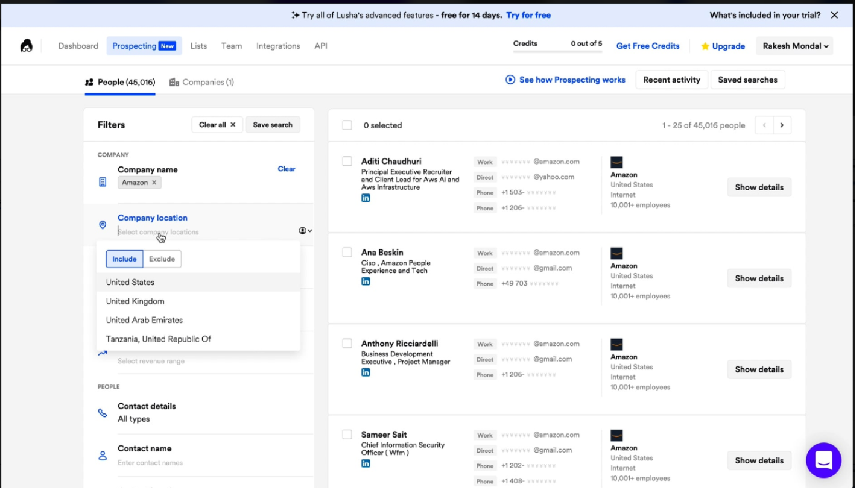Remove the Amazon company tag
The width and height of the screenshot is (868, 499).
[154, 183]
